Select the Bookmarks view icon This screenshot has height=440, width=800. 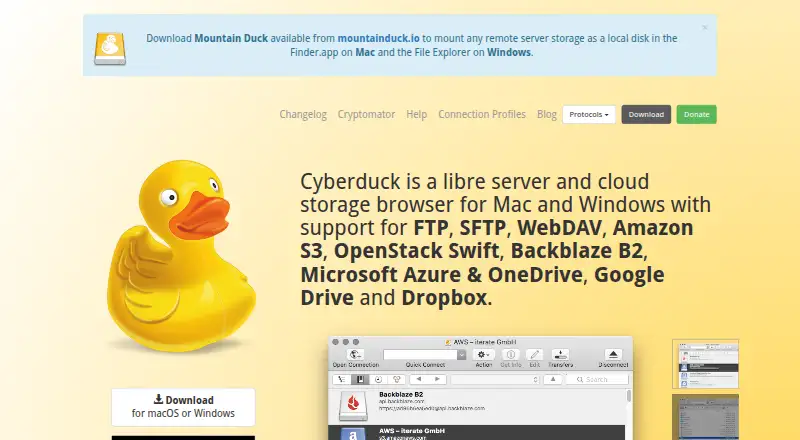(360, 379)
